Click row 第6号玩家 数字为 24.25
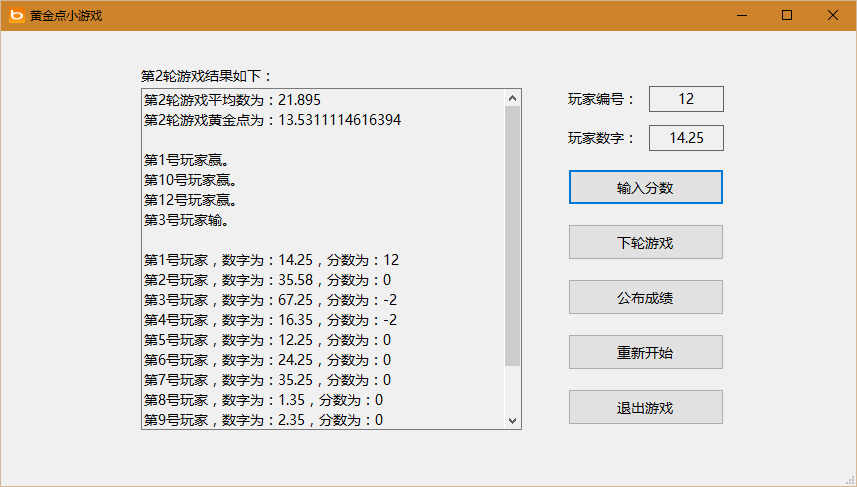 tap(267, 360)
